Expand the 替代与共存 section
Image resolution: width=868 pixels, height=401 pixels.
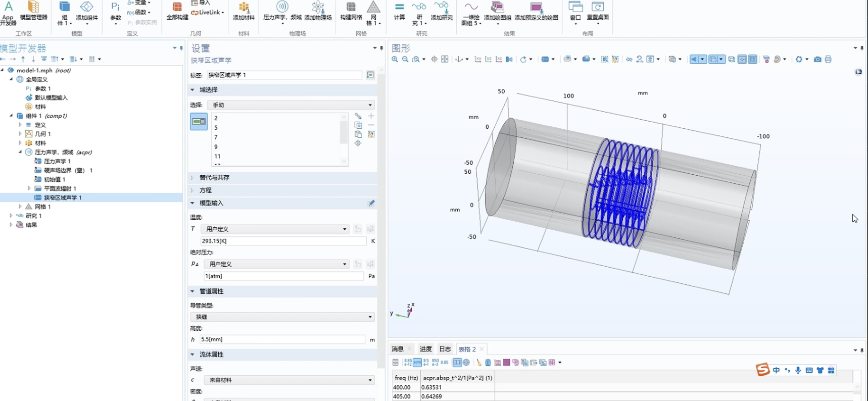(214, 178)
